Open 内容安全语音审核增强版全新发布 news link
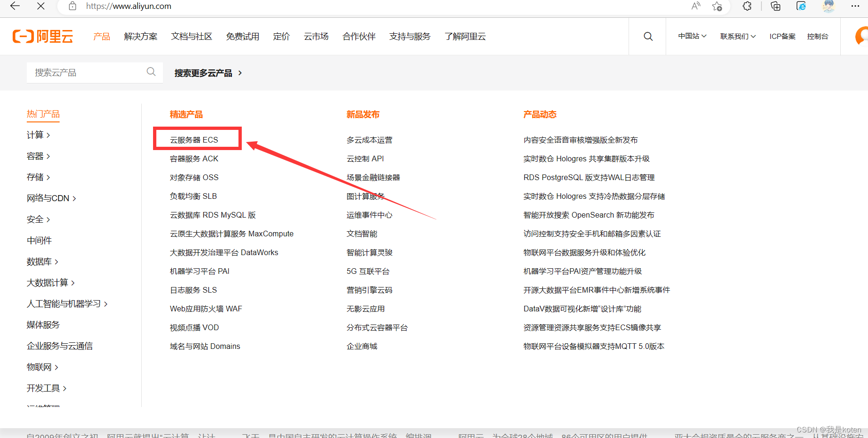This screenshot has height=438, width=868. click(x=581, y=140)
